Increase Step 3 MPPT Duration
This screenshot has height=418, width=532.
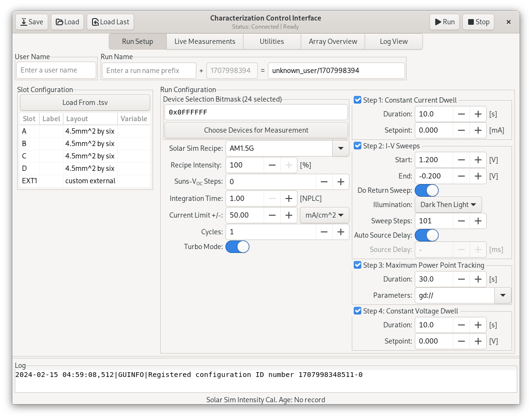click(478, 279)
